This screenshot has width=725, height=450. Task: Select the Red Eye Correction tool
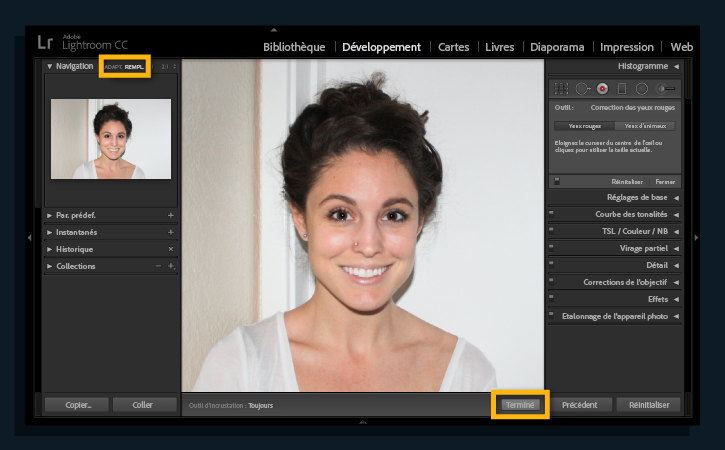coord(602,88)
